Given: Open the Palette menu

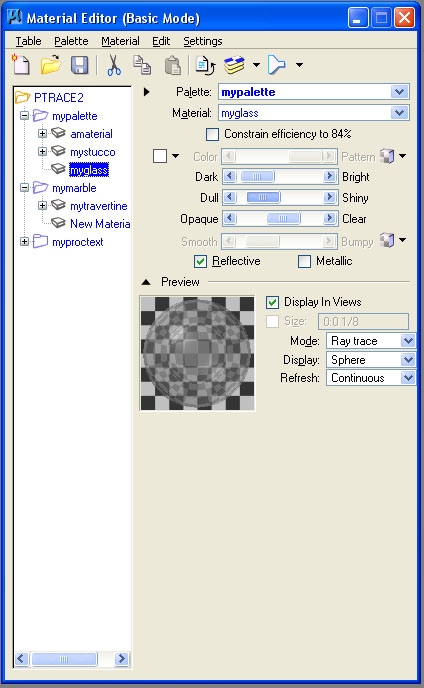Looking at the screenshot, I should pyautogui.click(x=71, y=41).
